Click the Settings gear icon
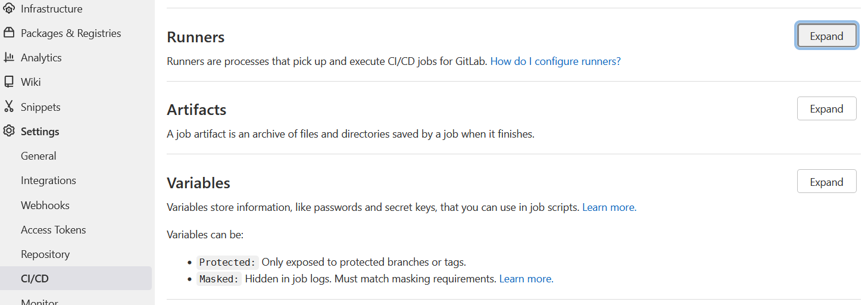The width and height of the screenshot is (868, 305). click(x=9, y=132)
